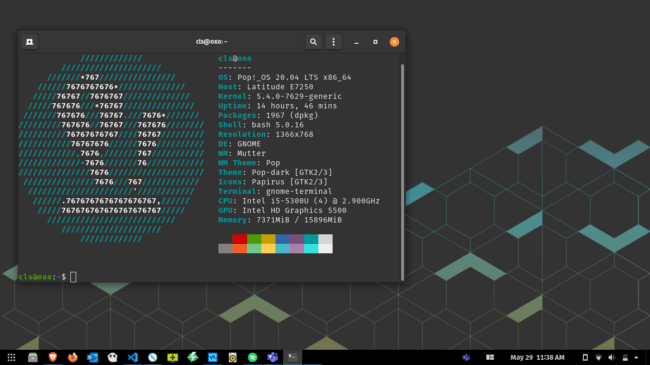Open the applications grid launcher
This screenshot has width=650, height=365.
[11, 357]
